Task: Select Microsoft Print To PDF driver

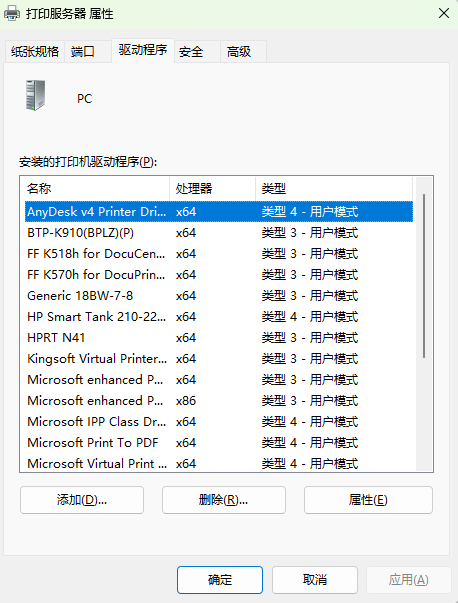Action: (219, 443)
